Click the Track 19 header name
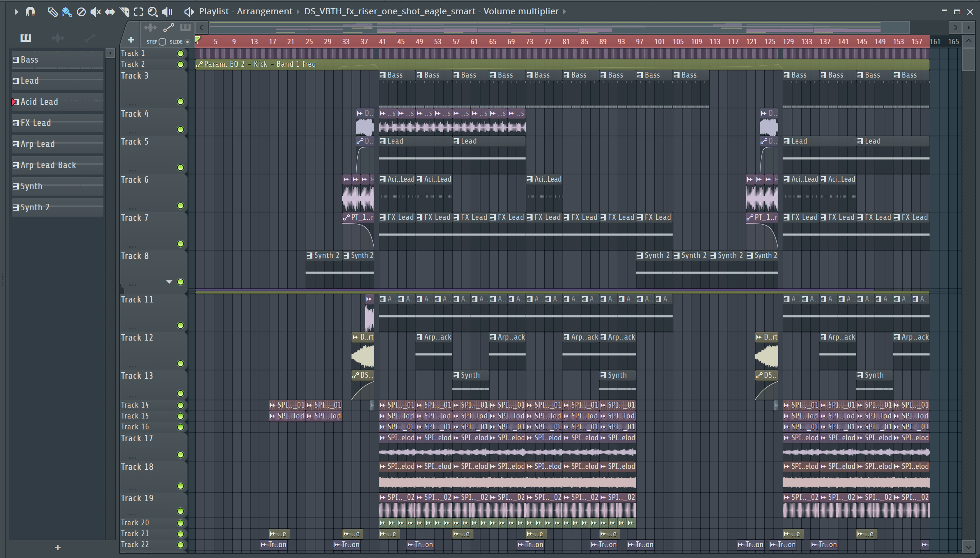Image resolution: width=980 pixels, height=558 pixels. [x=137, y=498]
